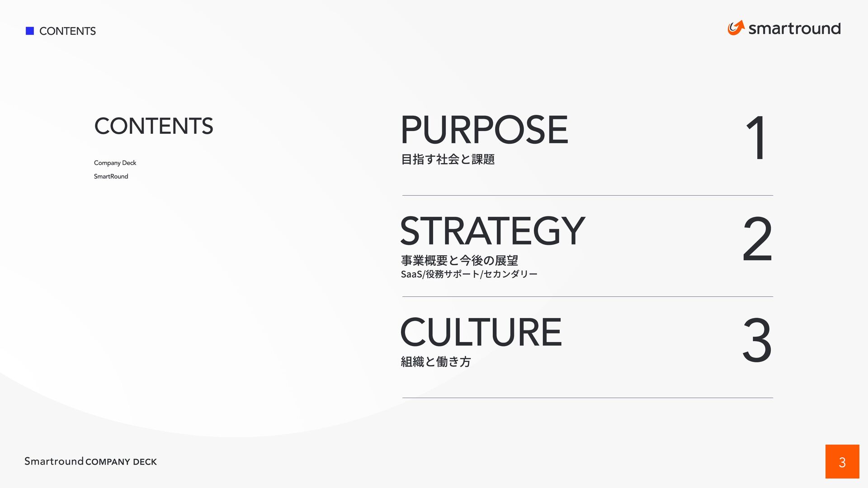Click the orange smartround rocket logo icon
Screen dimensions: 868x488
[736, 28]
